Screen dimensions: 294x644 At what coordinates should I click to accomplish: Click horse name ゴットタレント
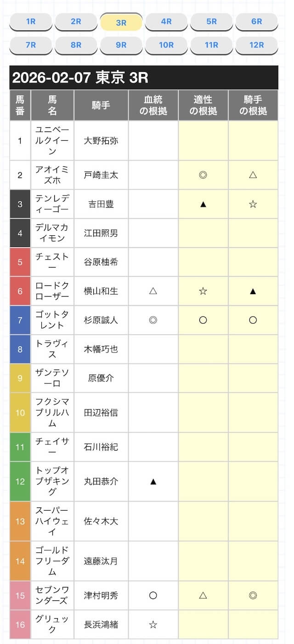coord(52,320)
